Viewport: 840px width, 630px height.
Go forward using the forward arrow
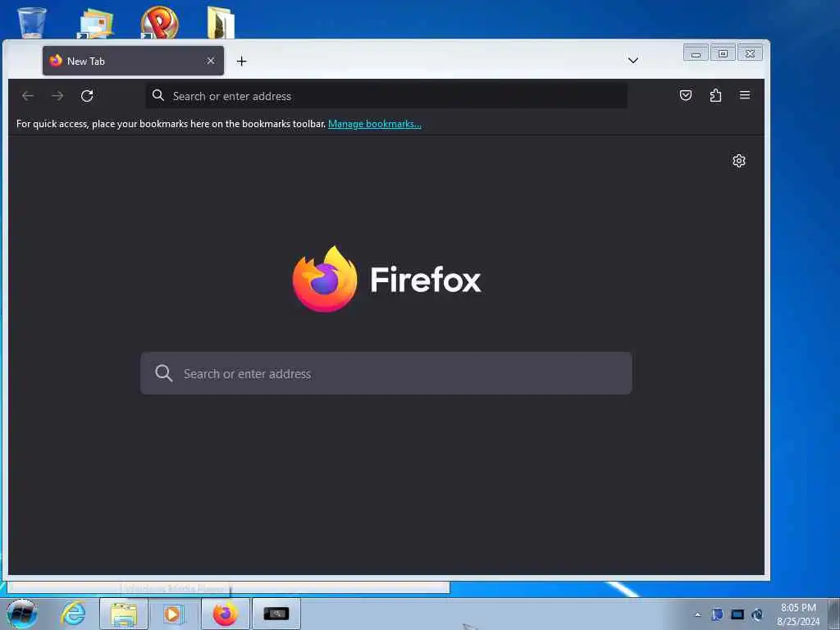tap(57, 96)
